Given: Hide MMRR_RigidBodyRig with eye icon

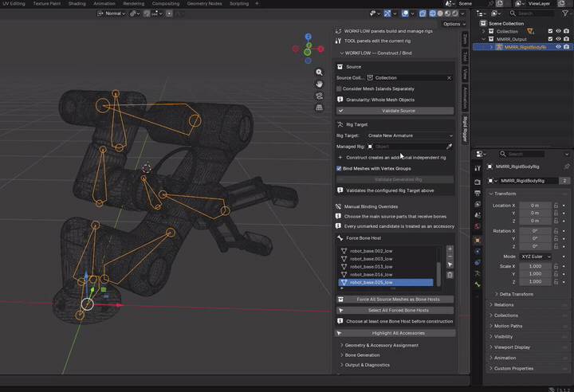Looking at the screenshot, I should pos(558,47).
